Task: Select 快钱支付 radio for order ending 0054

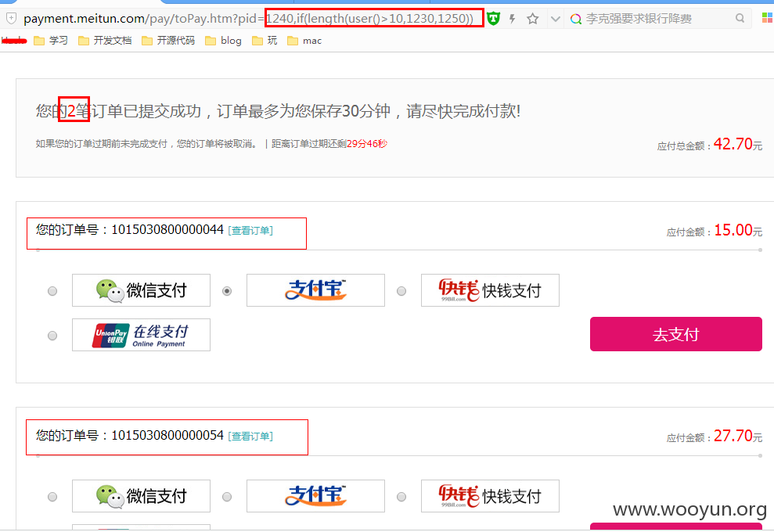Action: pos(401,497)
